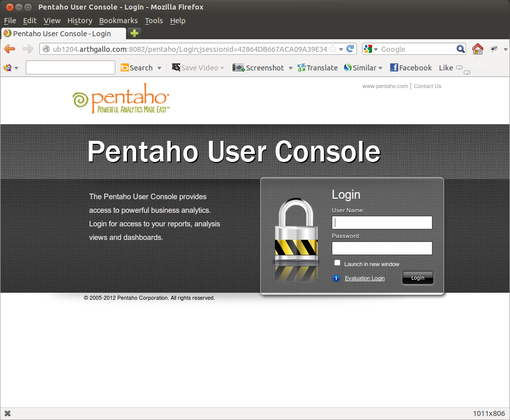Click the Google search magnifier icon
Viewport: 510px width, 420px height.
[x=460, y=49]
